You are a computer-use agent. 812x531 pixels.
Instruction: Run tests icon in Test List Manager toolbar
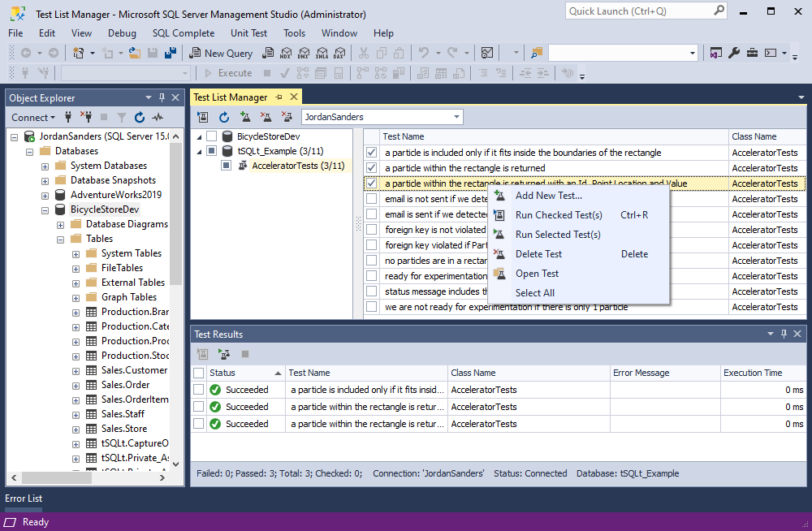coord(203,117)
